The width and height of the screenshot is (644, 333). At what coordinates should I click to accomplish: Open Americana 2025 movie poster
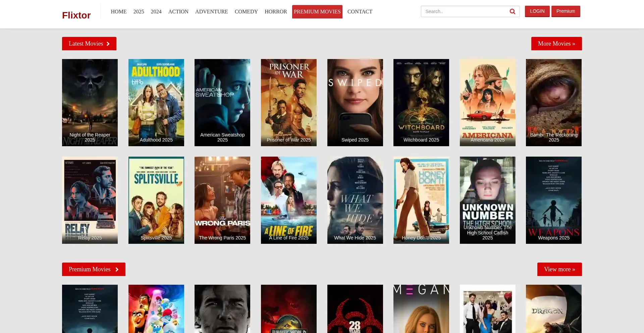tap(488, 103)
